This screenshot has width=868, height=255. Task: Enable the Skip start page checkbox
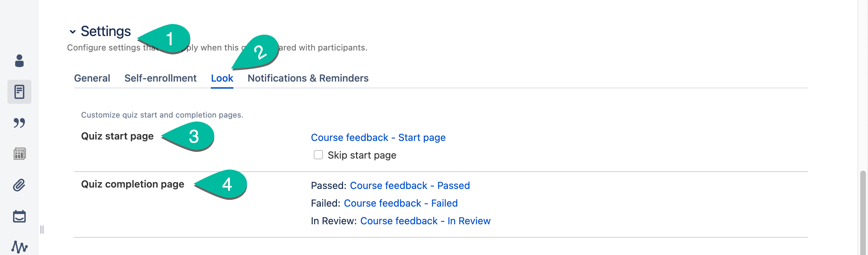coord(318,155)
